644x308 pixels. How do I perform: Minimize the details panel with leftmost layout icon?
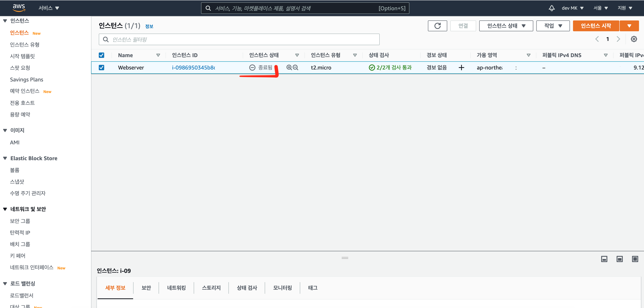(x=604, y=259)
